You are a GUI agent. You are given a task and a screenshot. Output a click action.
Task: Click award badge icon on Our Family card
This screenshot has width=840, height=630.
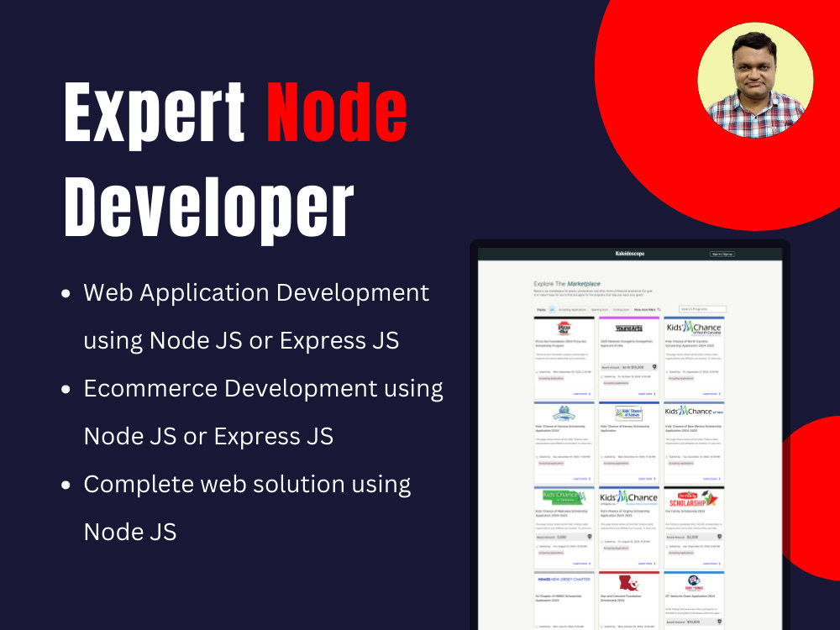coord(720,537)
